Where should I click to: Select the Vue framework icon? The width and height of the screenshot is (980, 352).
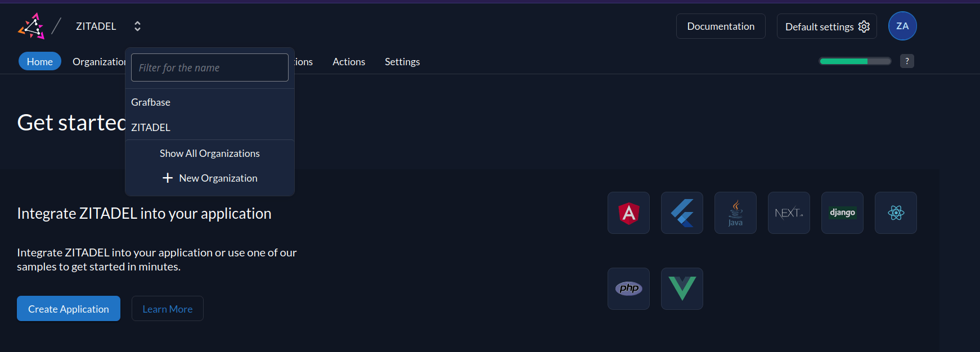point(682,288)
